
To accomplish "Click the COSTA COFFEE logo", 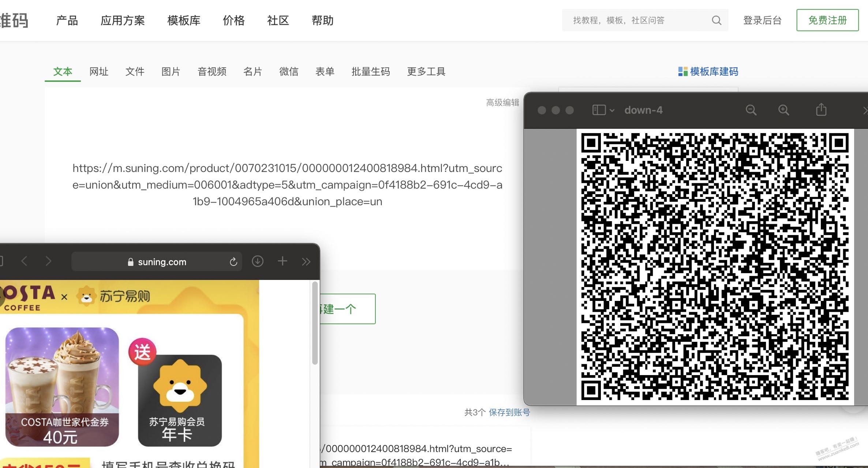I will (x=27, y=298).
